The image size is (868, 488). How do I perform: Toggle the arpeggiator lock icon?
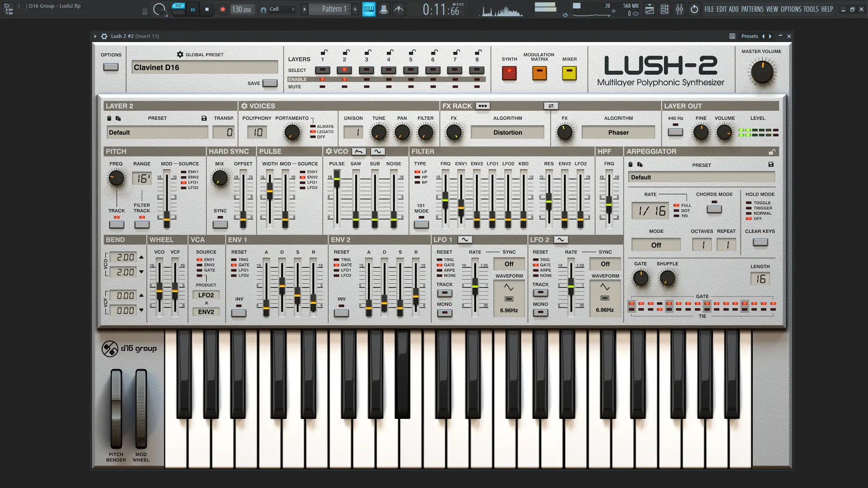[x=772, y=152]
